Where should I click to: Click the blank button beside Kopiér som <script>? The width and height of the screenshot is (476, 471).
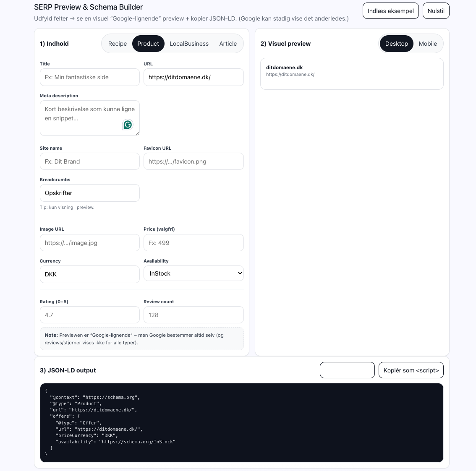click(x=347, y=370)
